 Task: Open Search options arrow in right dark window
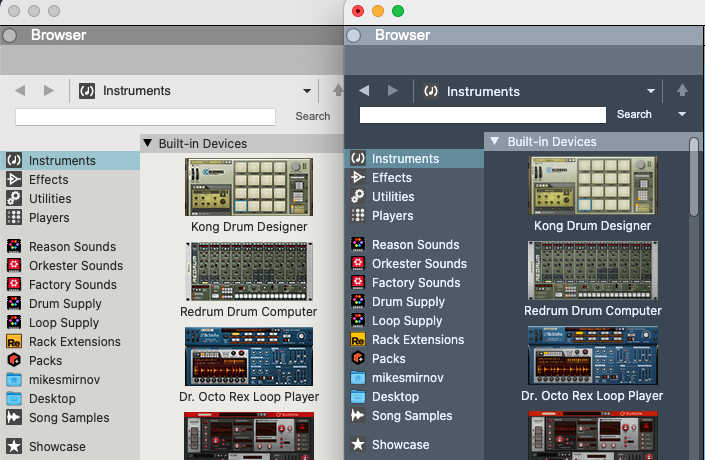click(682, 114)
